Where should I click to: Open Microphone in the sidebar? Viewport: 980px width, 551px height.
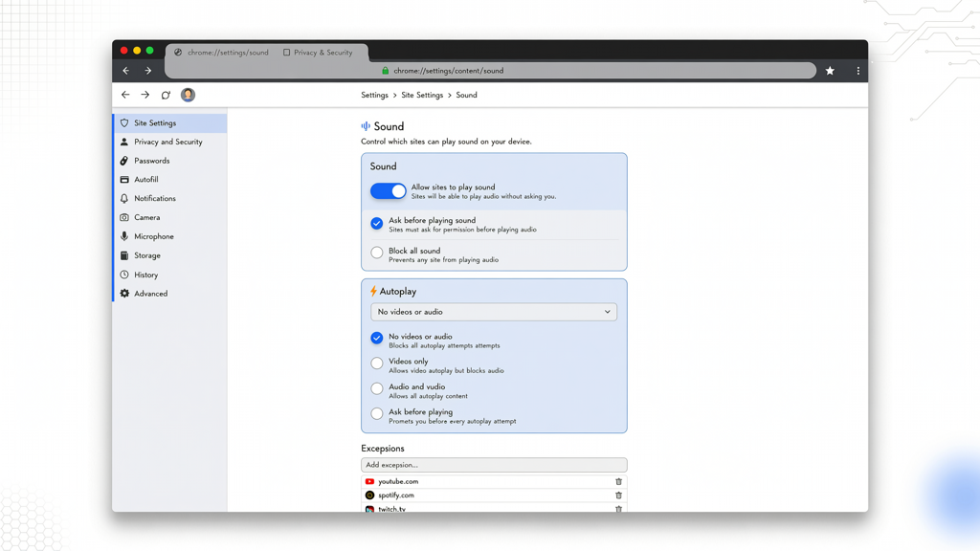click(x=154, y=237)
